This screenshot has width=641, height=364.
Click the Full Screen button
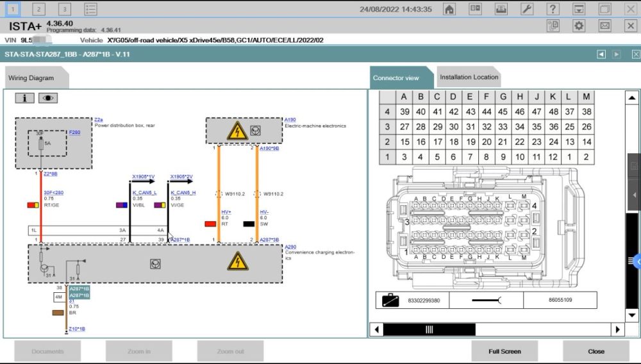pyautogui.click(x=504, y=351)
